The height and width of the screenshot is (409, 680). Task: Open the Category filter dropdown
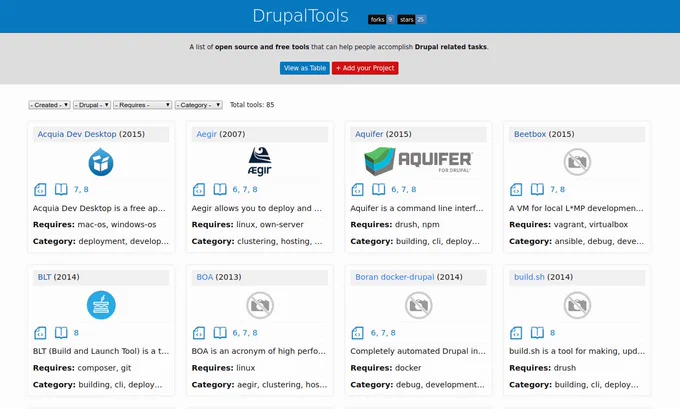[199, 105]
